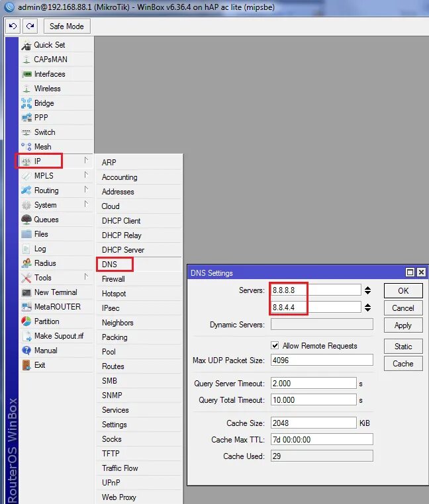Open Partition pie chart icon
Screen dimensions: 429x504
coord(26,321)
